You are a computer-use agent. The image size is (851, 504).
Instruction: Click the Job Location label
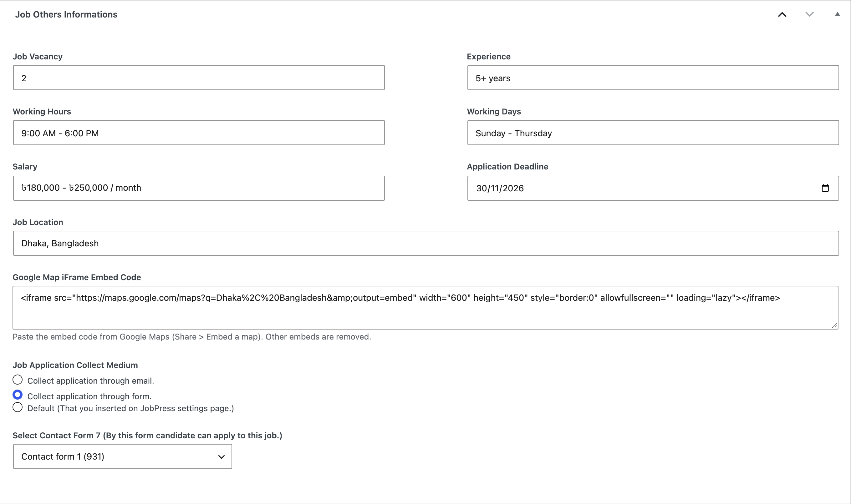tap(38, 222)
